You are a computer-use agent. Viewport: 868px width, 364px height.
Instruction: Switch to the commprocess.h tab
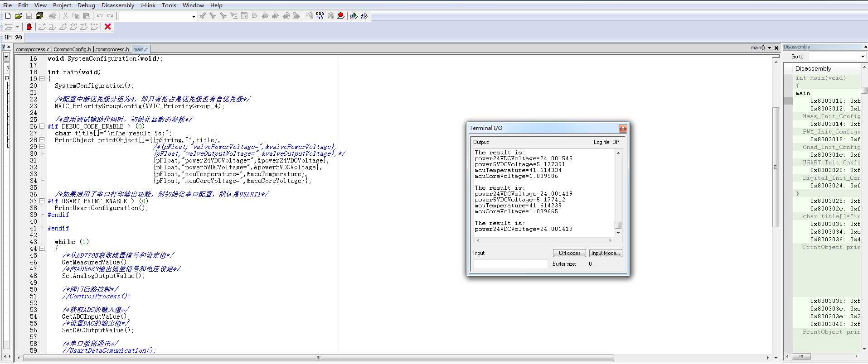[x=112, y=49]
